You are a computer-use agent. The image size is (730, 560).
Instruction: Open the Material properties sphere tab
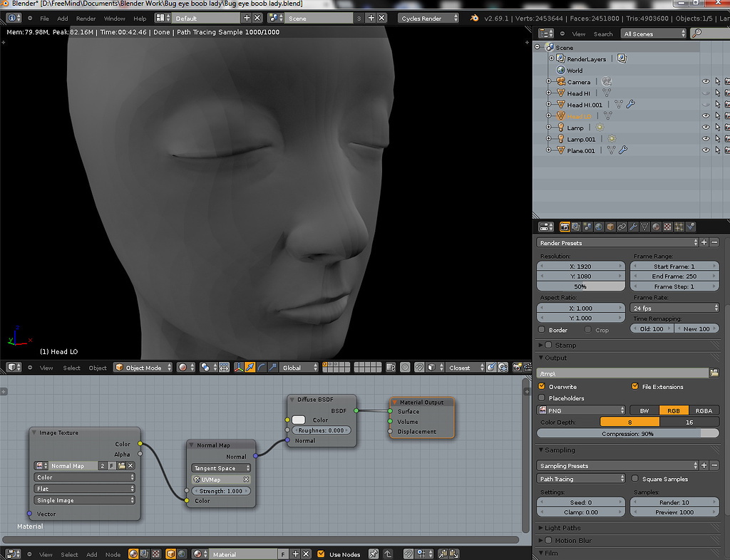(x=656, y=227)
